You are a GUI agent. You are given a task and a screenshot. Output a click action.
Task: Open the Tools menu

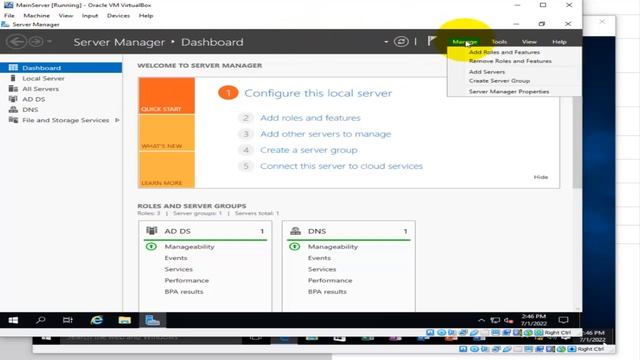499,42
